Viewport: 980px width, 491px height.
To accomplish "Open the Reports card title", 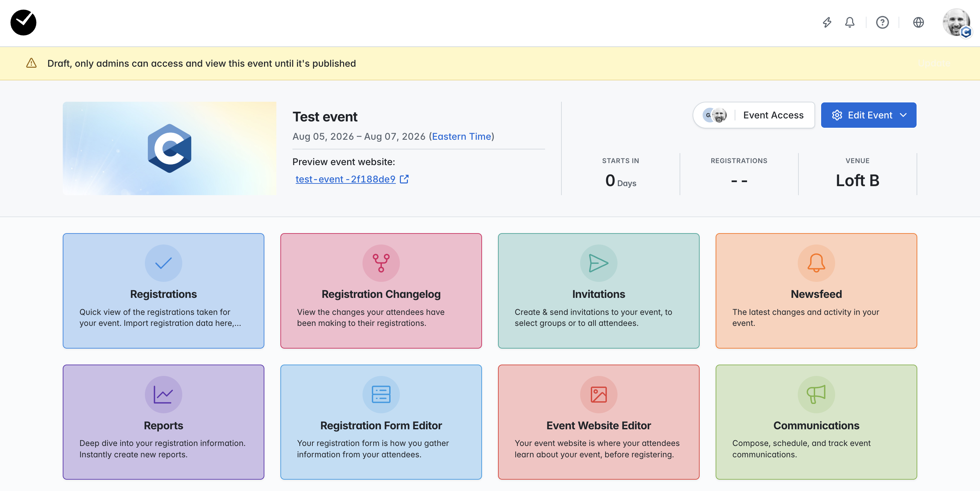I will tap(164, 425).
